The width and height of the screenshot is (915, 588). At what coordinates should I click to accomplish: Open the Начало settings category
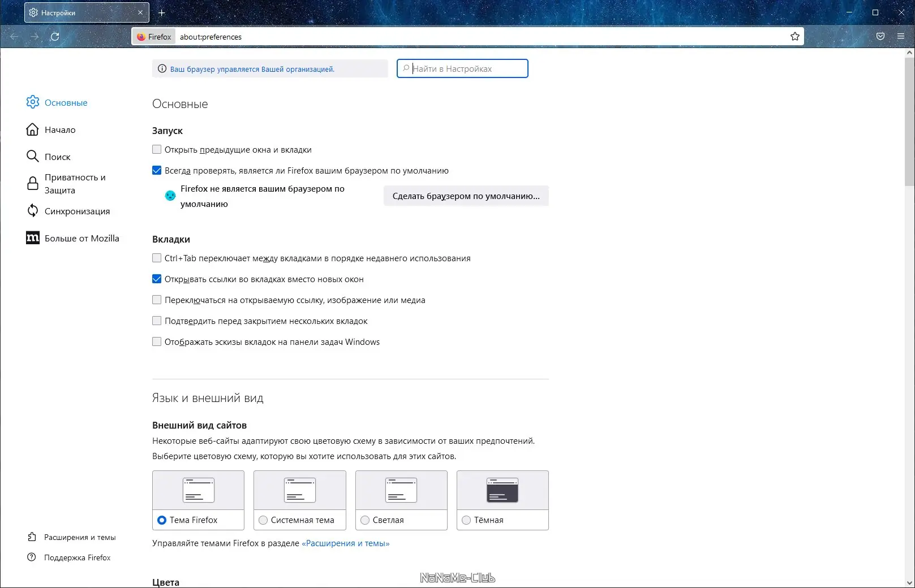coord(60,129)
